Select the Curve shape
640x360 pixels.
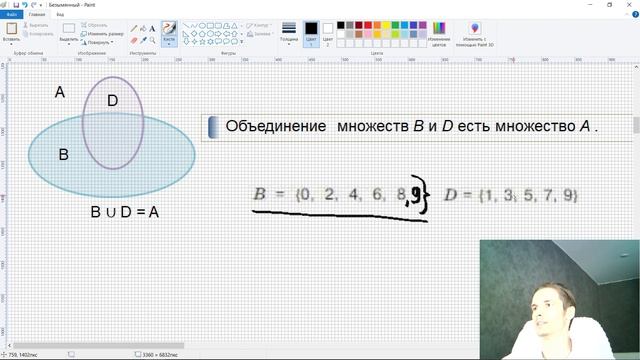(194, 26)
